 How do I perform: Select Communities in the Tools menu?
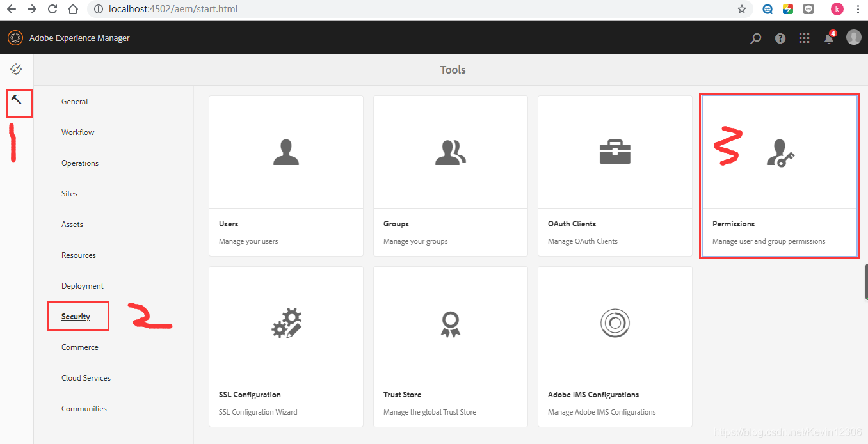[x=84, y=409]
